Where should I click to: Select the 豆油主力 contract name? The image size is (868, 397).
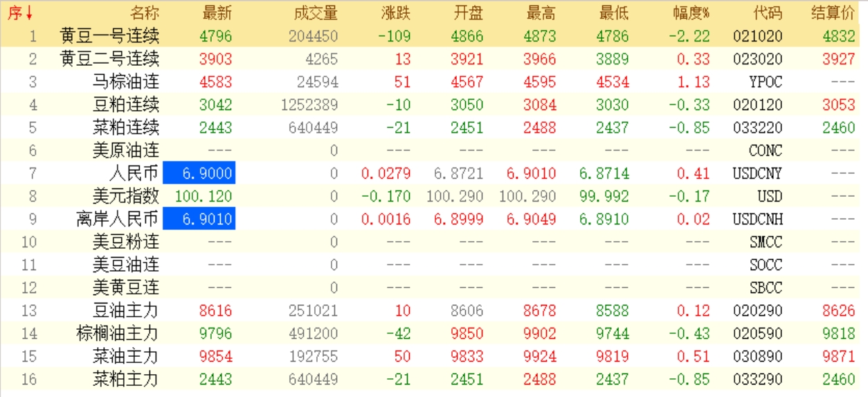125,311
